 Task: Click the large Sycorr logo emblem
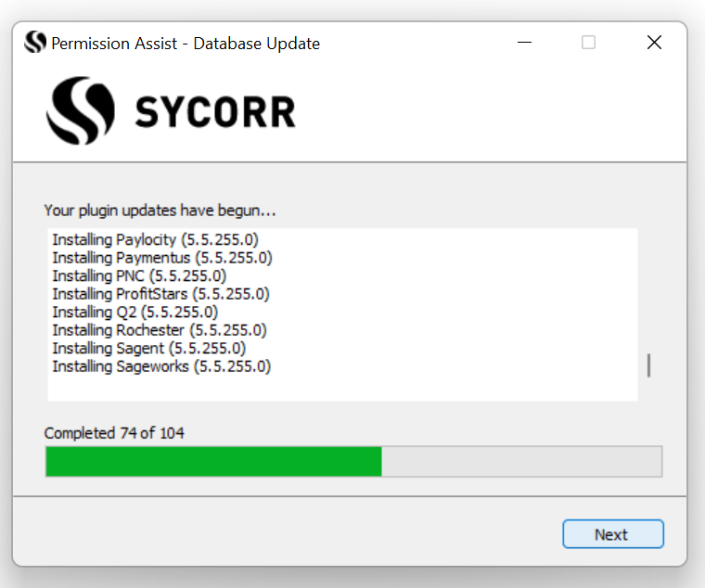point(81,111)
